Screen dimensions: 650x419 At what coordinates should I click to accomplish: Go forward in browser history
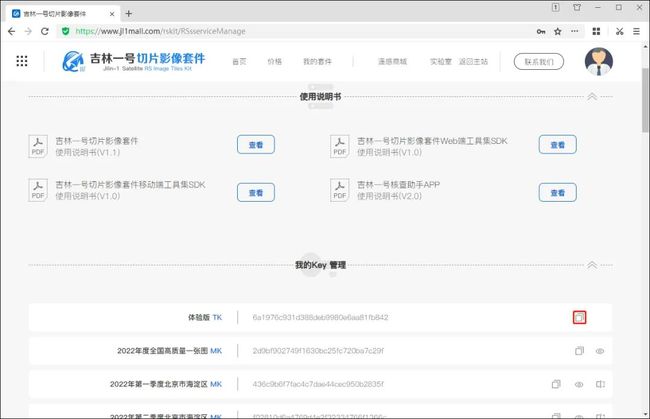pos(28,31)
